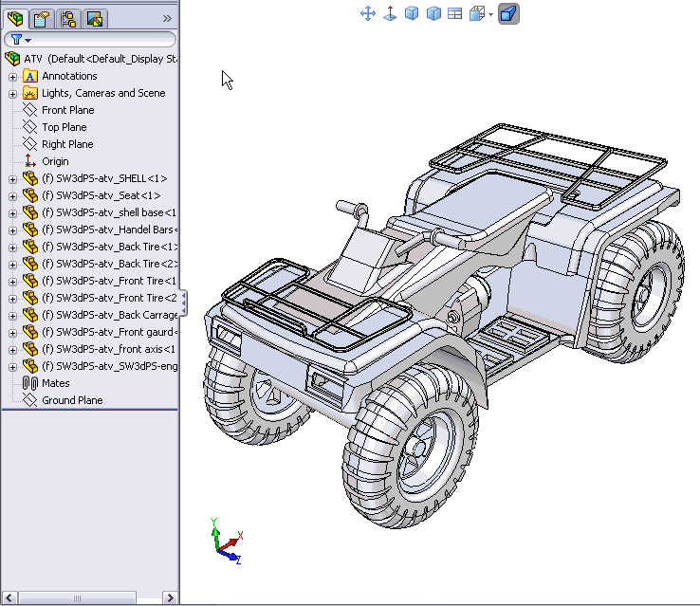Expand the SW3dPS-atv_SHELL<1> component
700x606 pixels.
[x=12, y=178]
